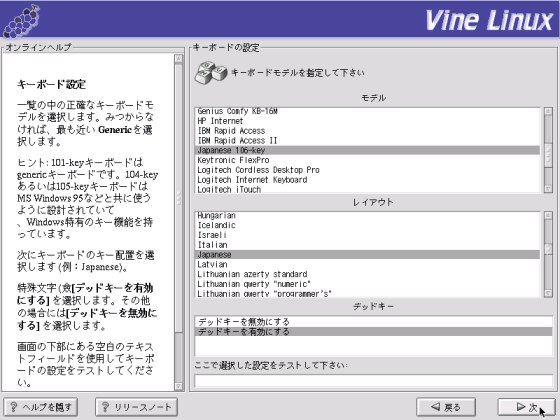
Task: Select Hungarian layout
Action: [x=367, y=216]
